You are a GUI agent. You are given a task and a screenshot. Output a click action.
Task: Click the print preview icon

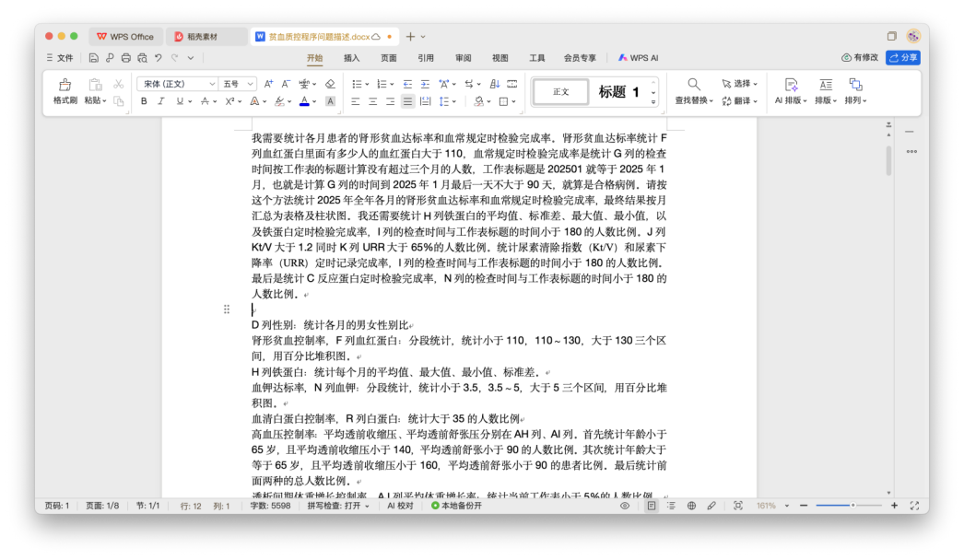(142, 58)
